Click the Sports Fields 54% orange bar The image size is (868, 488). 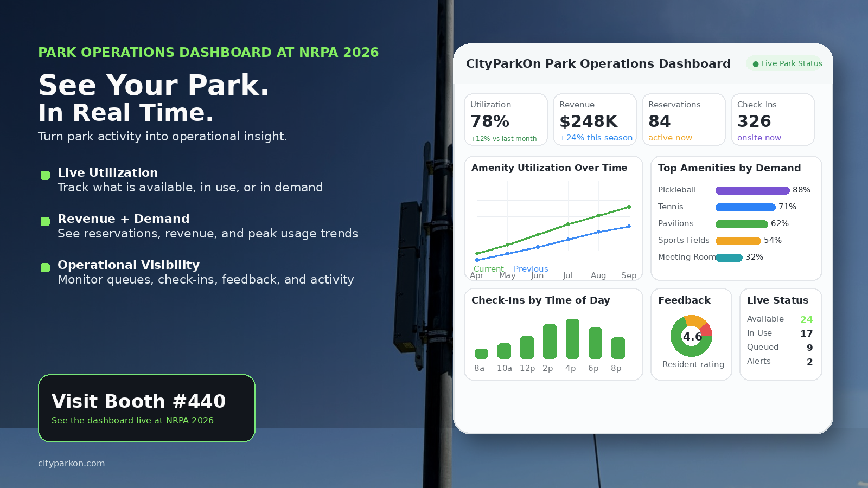coord(738,241)
